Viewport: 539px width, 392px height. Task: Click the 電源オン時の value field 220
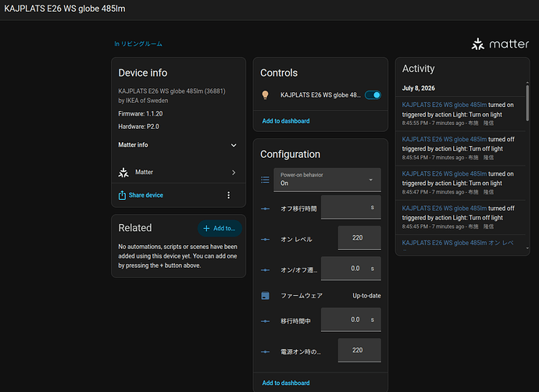pyautogui.click(x=359, y=350)
